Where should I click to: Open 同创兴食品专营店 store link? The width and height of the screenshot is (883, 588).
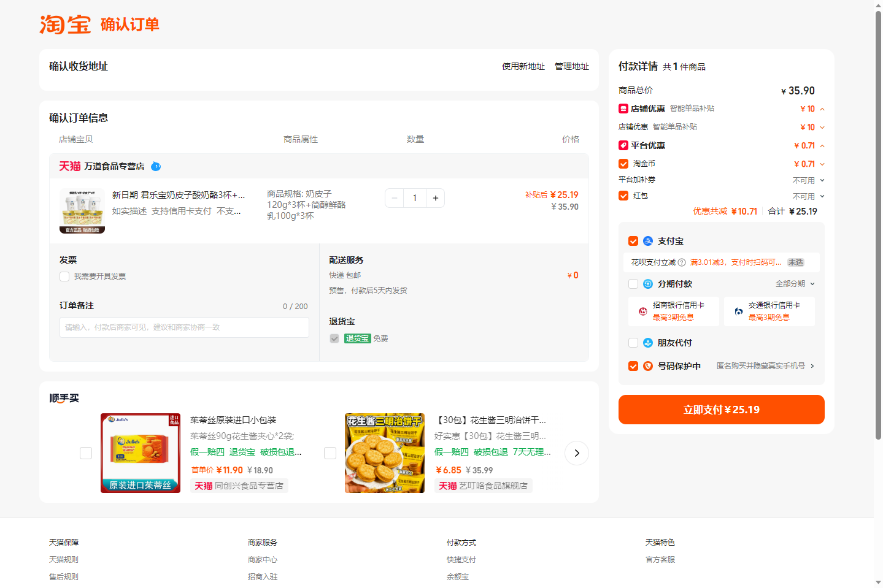249,486
